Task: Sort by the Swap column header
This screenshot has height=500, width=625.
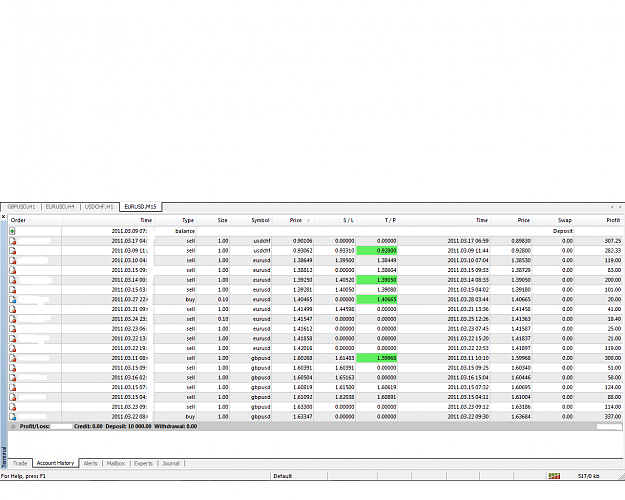Action: (553, 220)
